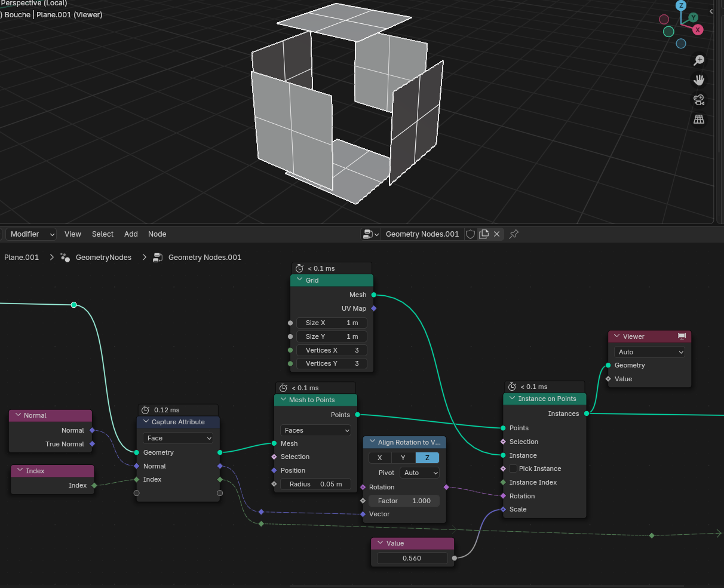Click the Value node output socket
The width and height of the screenshot is (724, 588).
coord(454,558)
